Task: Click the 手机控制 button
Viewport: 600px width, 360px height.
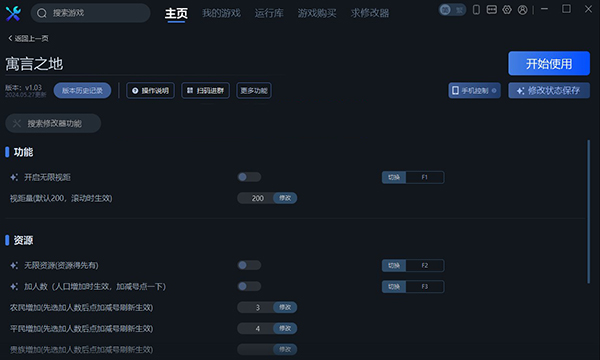Action: [x=474, y=91]
